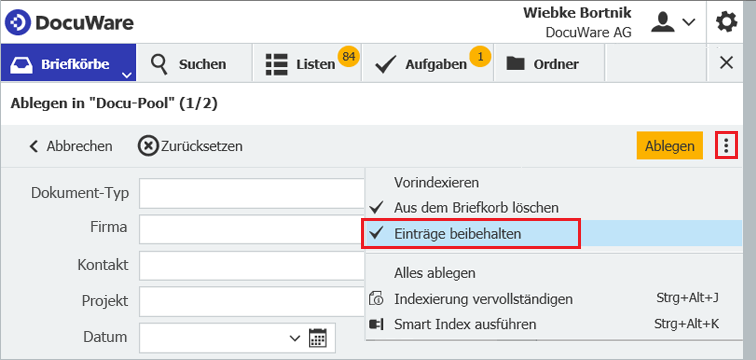Toggle the three-dot more options menu

pos(726,146)
